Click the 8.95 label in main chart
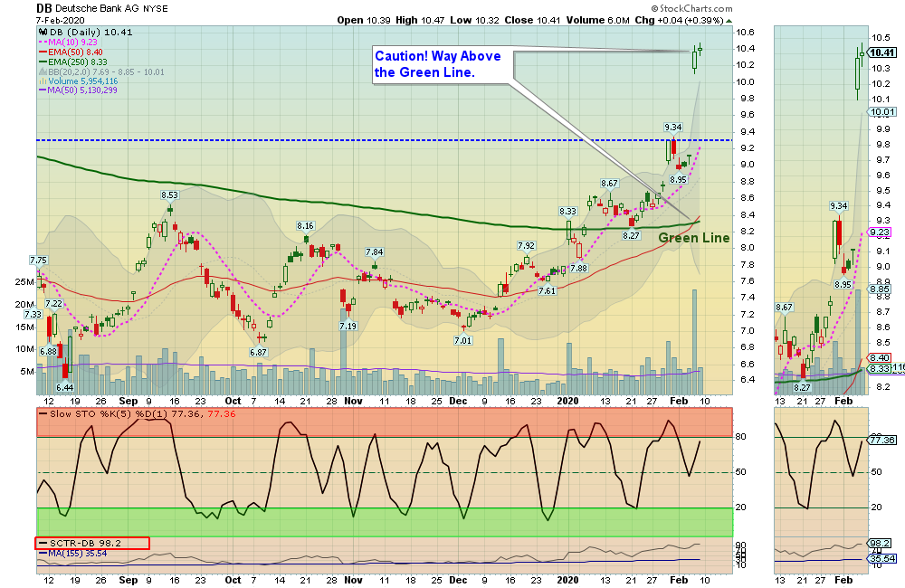905x588 pixels. (678, 179)
